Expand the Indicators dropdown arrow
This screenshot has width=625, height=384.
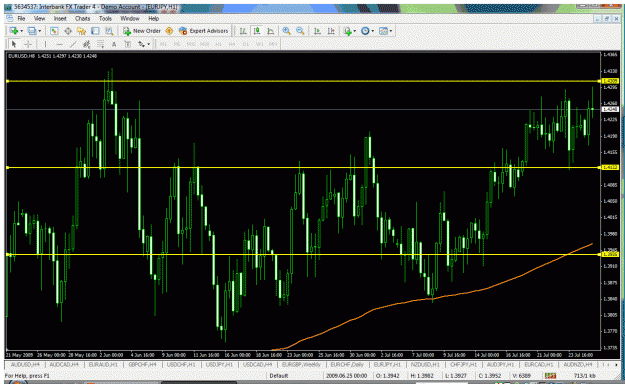point(354,31)
